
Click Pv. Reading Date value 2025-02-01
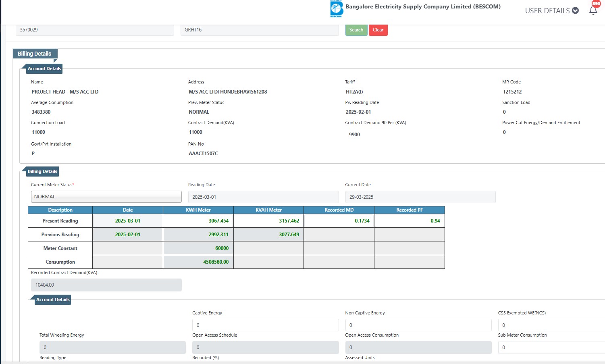point(358,112)
